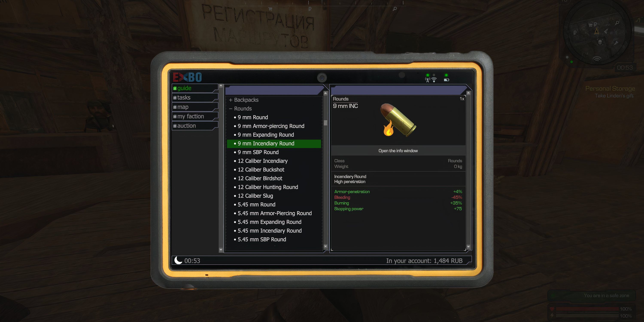Click the 1x quantity indicator
644x322 pixels.
click(x=460, y=99)
